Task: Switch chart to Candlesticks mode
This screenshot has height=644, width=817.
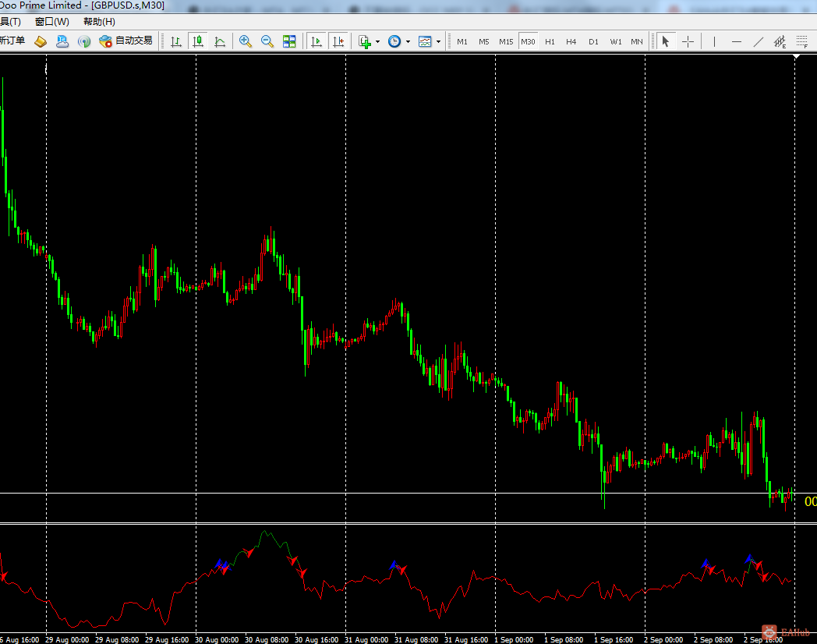Action: click(x=198, y=41)
